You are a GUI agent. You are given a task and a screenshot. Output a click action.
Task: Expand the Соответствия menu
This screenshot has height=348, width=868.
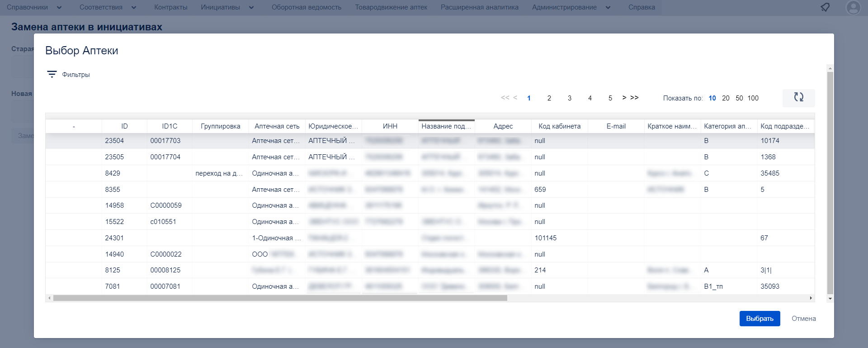click(108, 7)
